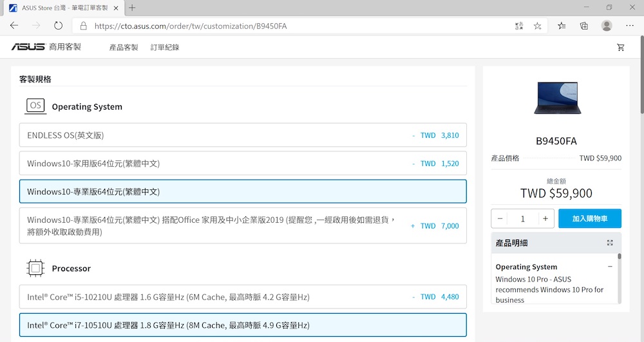644x342 pixels.
Task: Increase quantity with plus button
Action: coord(545,219)
